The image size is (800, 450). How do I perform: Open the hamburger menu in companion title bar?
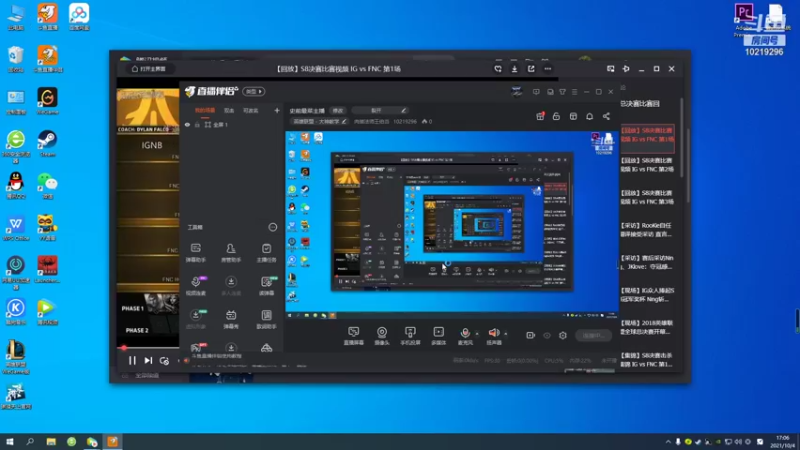[x=574, y=92]
